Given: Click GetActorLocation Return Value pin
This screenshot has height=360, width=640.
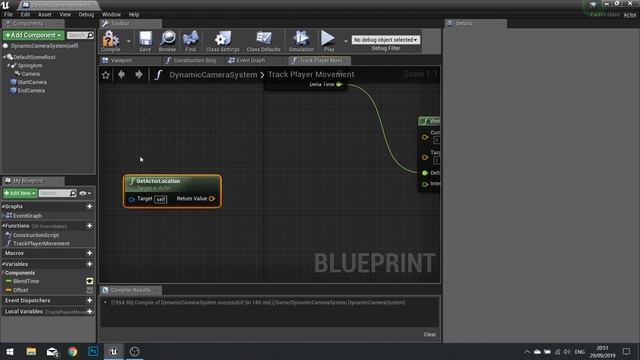Looking at the screenshot, I should pyautogui.click(x=212, y=199).
